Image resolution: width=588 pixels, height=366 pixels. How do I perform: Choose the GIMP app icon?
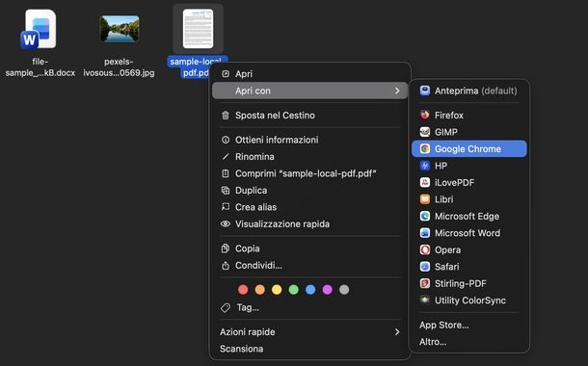point(424,132)
